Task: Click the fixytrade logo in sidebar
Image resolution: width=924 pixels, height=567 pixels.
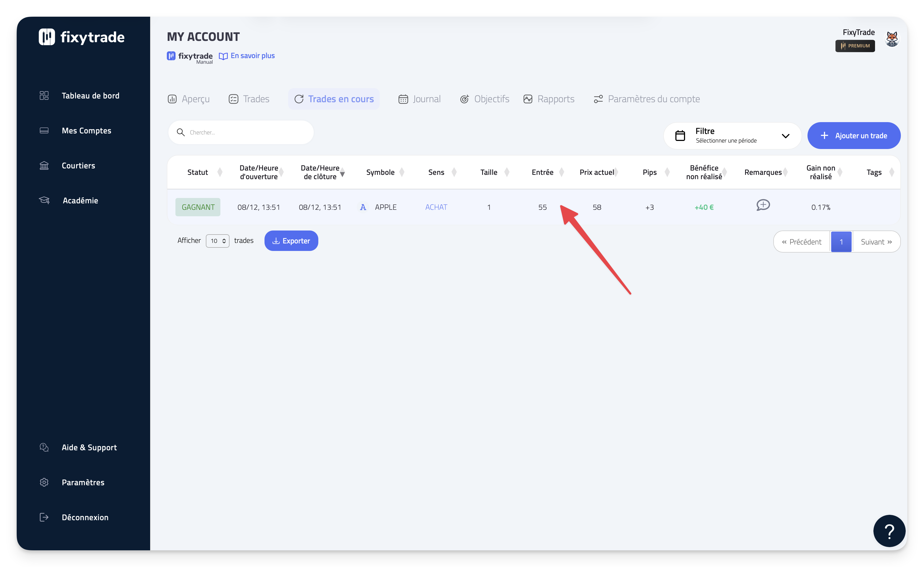Action: coord(82,37)
